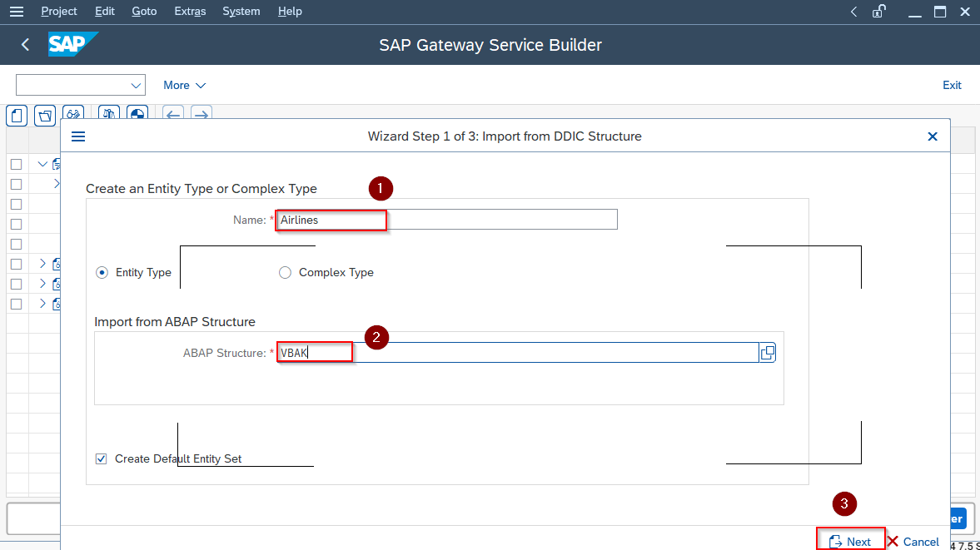980x550 pixels.
Task: Collapse the first expanded tree node
Action: pyautogui.click(x=43, y=164)
